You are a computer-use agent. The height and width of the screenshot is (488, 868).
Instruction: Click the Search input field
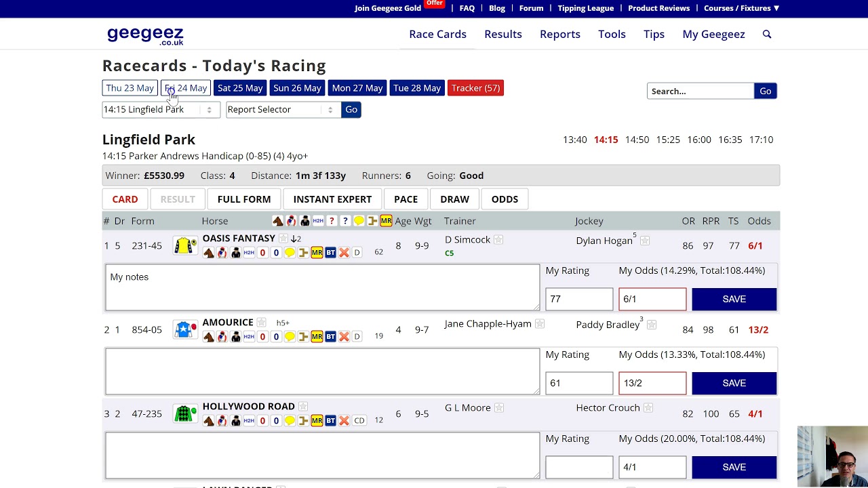(701, 91)
